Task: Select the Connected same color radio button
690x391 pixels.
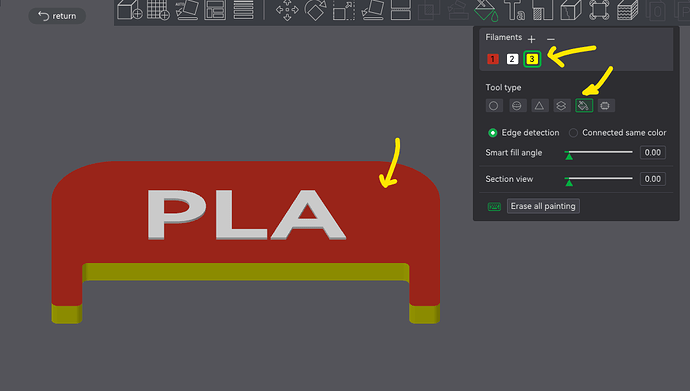Action: coord(573,132)
